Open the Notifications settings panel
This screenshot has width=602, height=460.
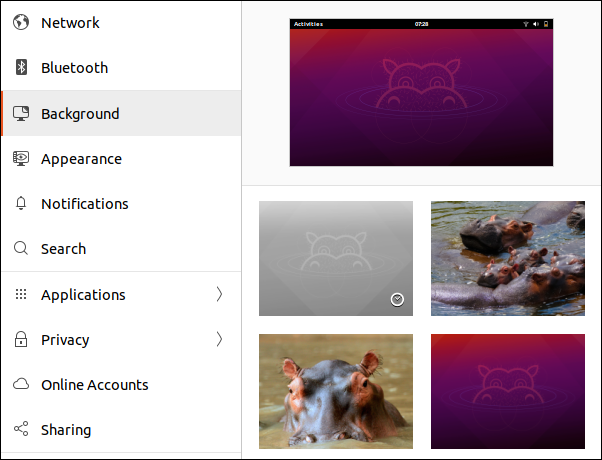point(84,204)
